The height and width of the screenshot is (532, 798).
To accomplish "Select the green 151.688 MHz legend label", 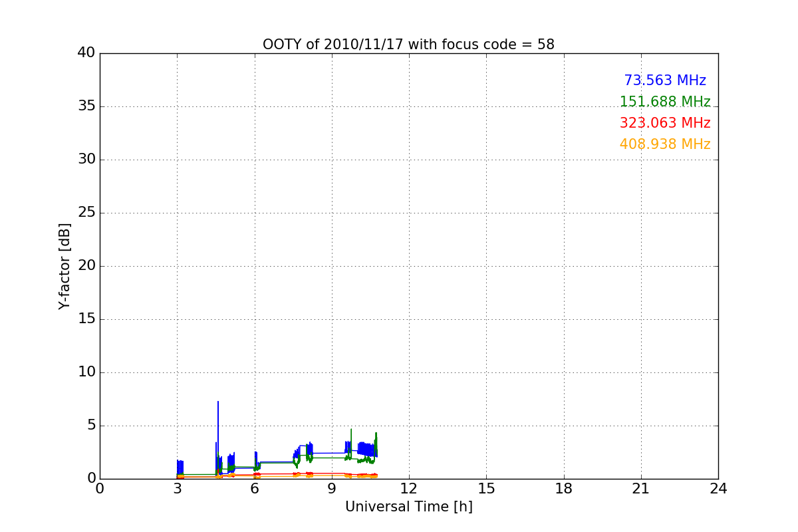I will [665, 102].
